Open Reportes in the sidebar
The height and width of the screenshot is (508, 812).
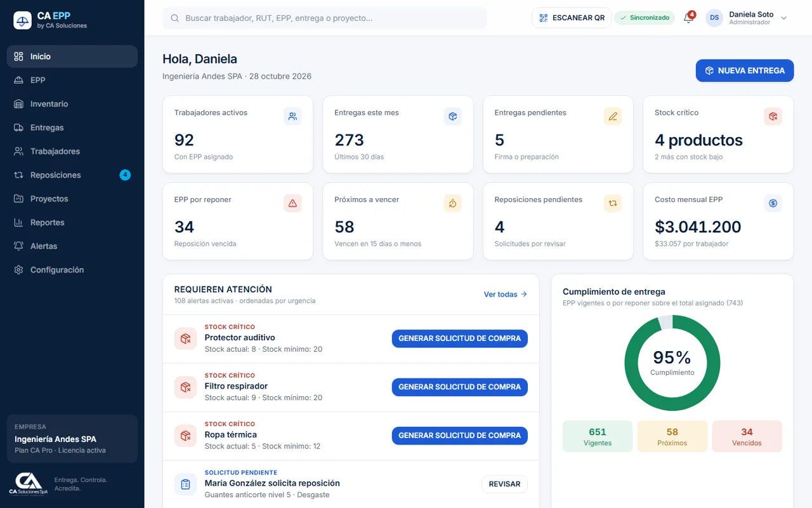[72, 222]
